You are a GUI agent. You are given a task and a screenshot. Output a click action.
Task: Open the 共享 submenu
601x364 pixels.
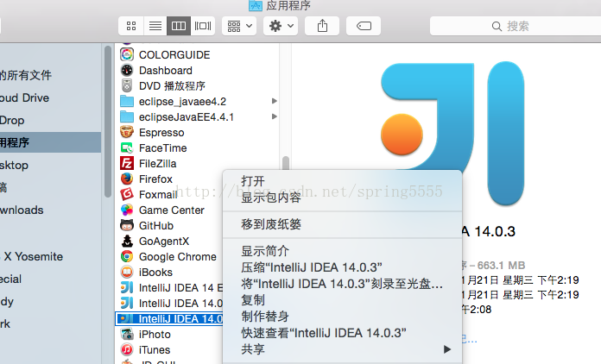(342, 349)
